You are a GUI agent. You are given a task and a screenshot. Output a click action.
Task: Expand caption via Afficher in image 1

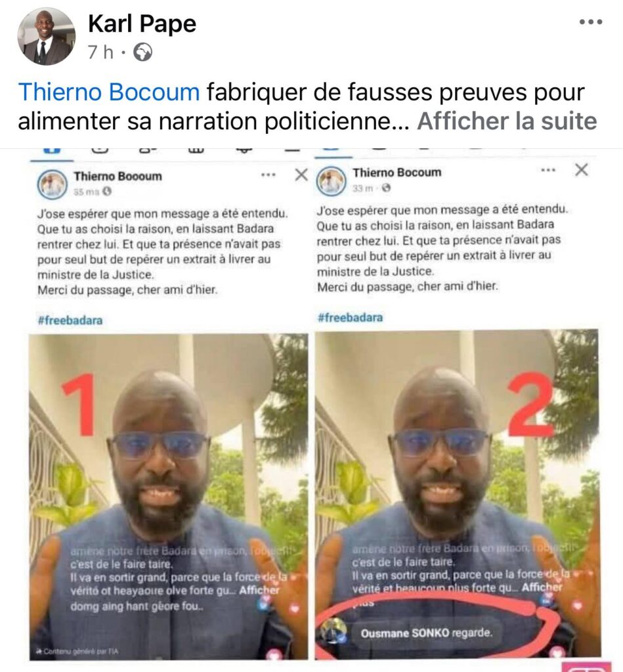click(259, 590)
